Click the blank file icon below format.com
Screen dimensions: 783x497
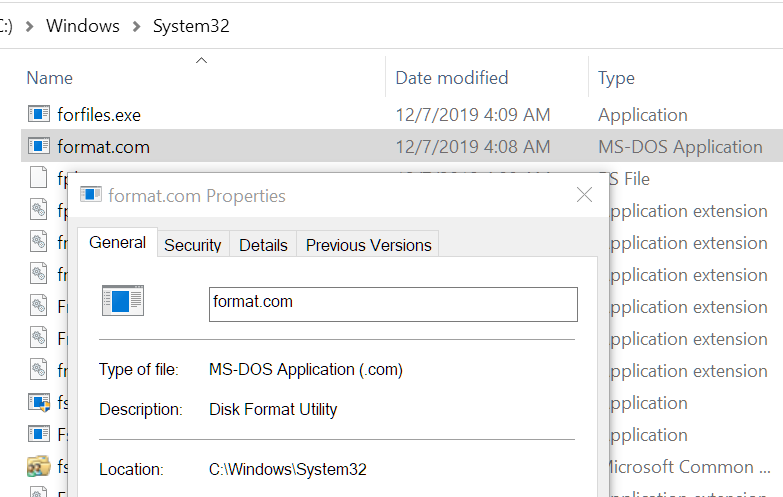[x=39, y=179]
